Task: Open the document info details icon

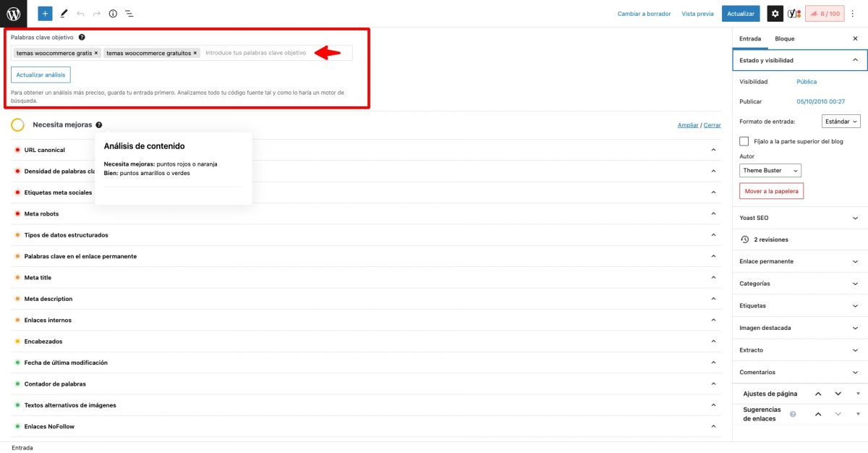Action: click(x=113, y=13)
